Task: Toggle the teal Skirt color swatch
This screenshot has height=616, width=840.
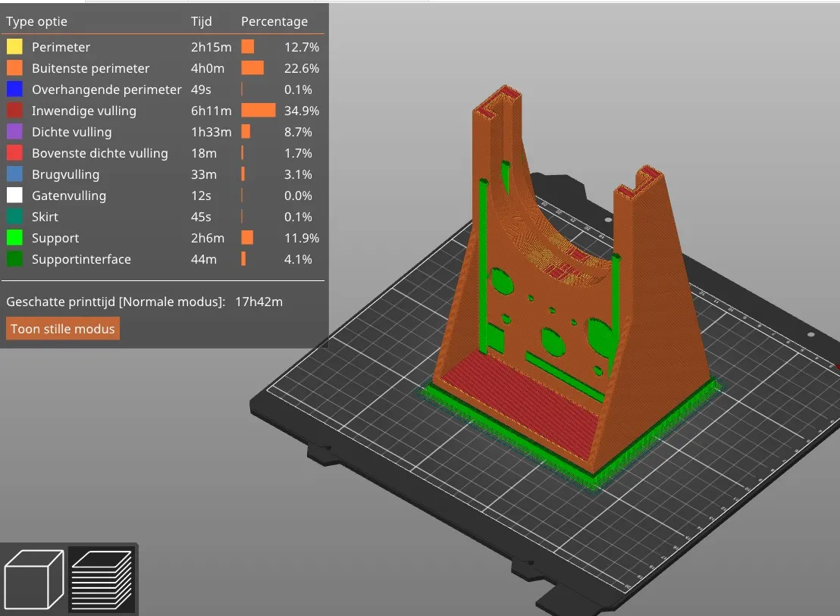Action: [x=14, y=217]
